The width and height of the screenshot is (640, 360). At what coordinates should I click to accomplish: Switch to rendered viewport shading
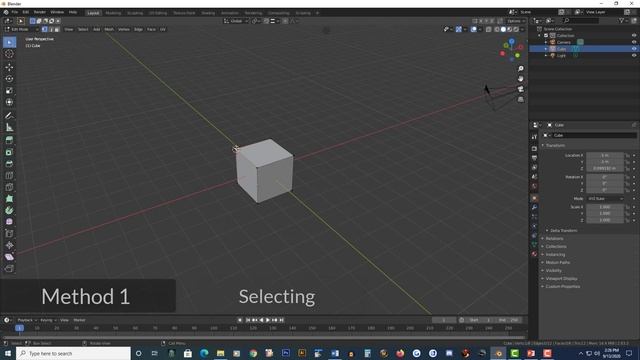[516, 29]
